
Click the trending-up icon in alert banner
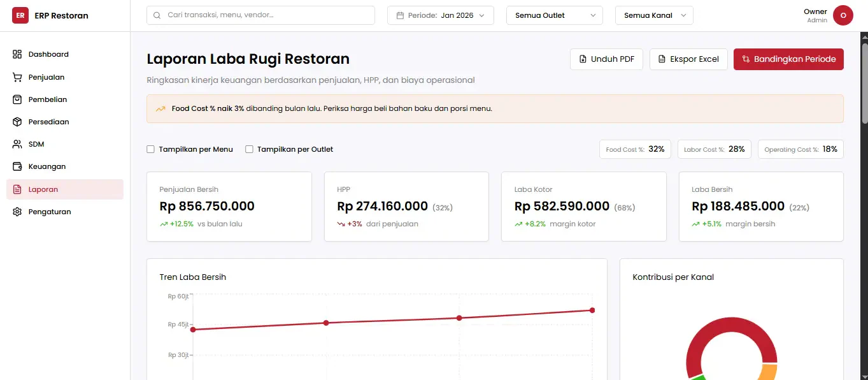160,109
